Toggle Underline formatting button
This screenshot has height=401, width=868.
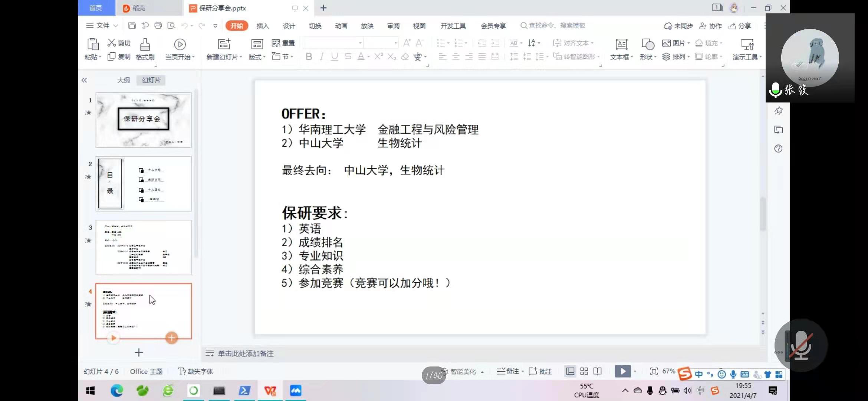335,56
